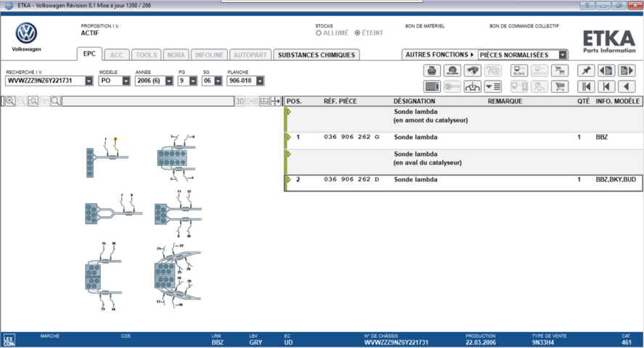Screen dimensions: 644x348
Task: Click the double shopping cart icon
Action: [x=560, y=70]
